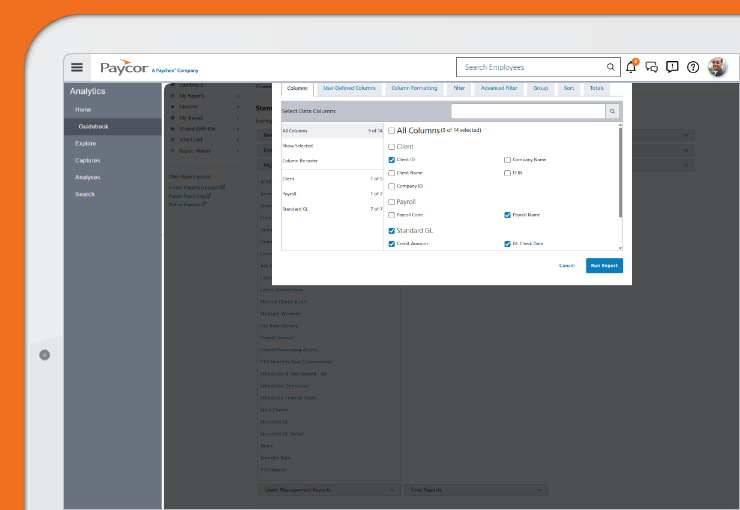Open the YTD Master report link
The width and height of the screenshot is (740, 510).
click(273, 470)
